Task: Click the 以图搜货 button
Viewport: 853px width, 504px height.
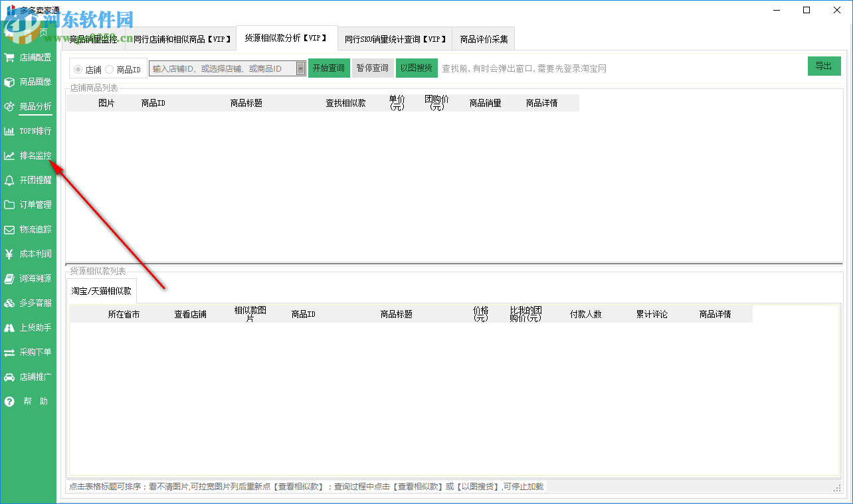Action: pos(417,68)
